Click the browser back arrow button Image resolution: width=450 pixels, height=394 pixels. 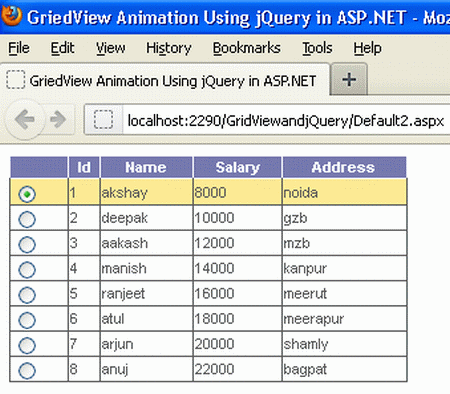[x=25, y=119]
